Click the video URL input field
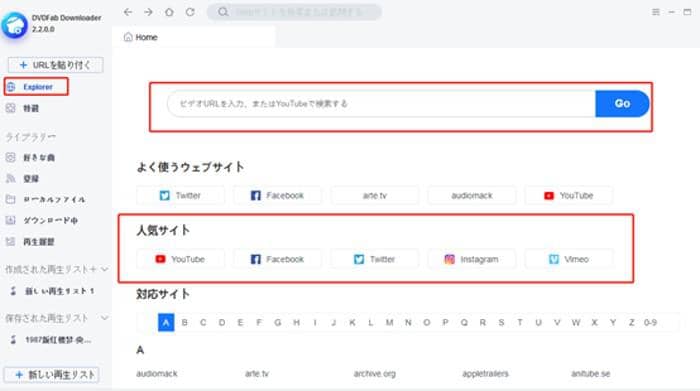 click(x=382, y=104)
